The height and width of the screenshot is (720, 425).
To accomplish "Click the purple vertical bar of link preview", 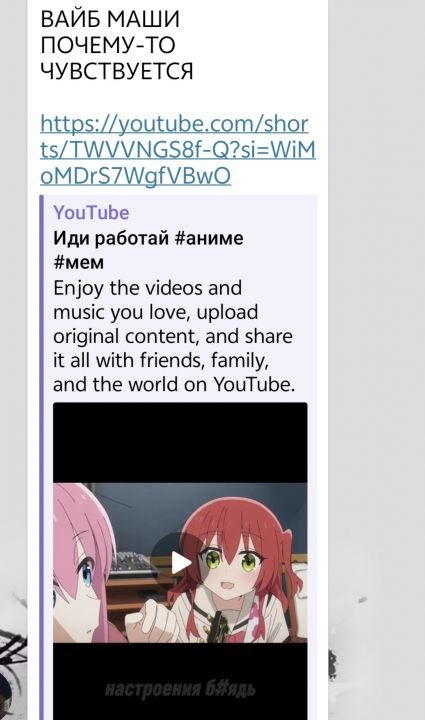I will pos(41,457).
